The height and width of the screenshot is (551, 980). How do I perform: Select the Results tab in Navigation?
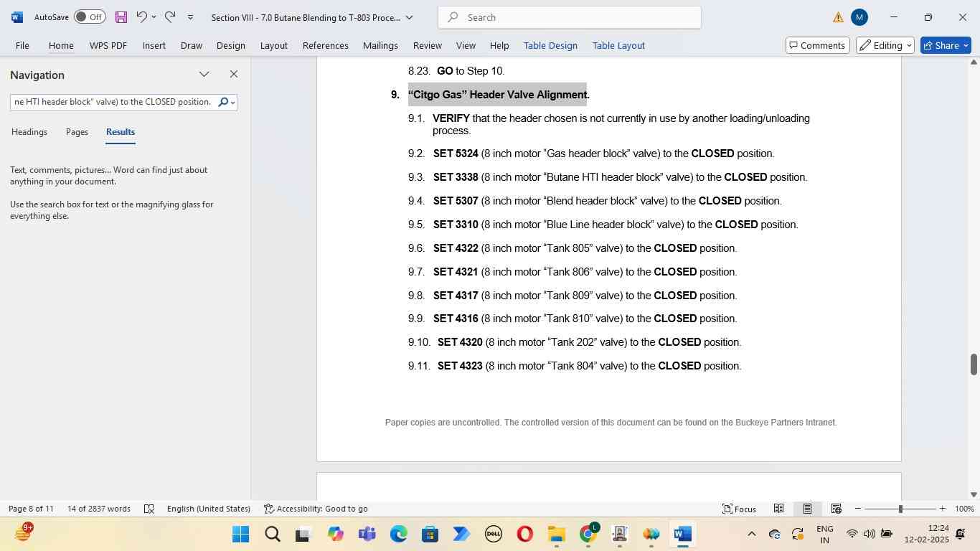(x=121, y=132)
